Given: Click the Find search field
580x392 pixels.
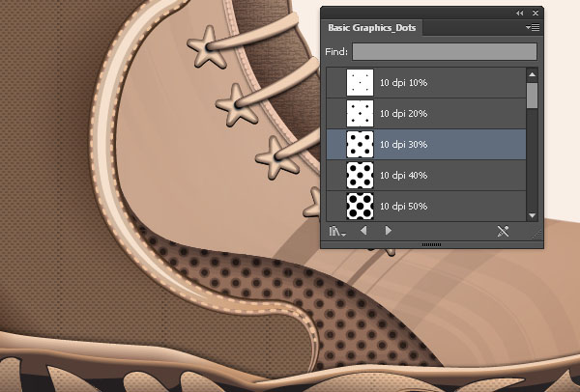Looking at the screenshot, I should (445, 51).
